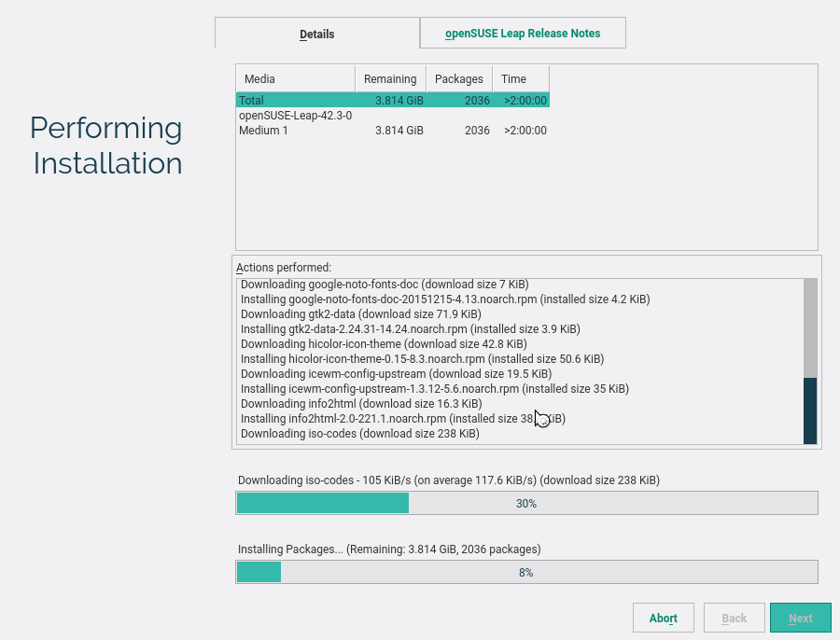Select the Downloading iso-codes log line

[360, 433]
